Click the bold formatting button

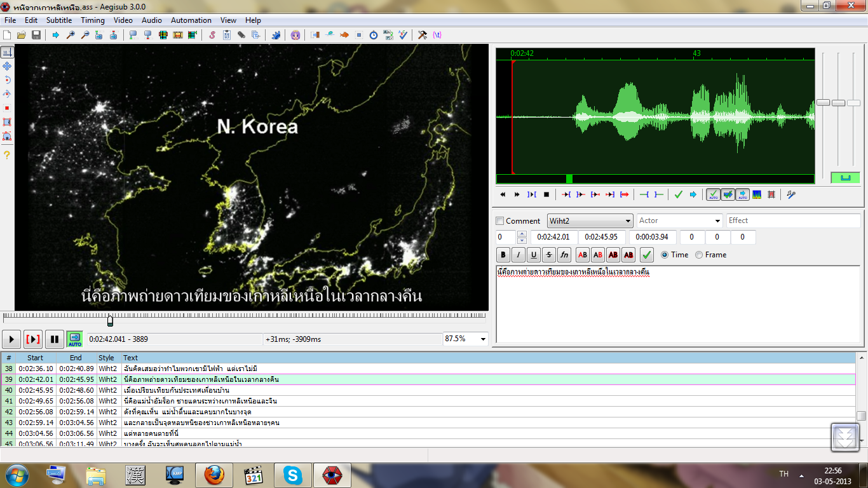pyautogui.click(x=503, y=255)
